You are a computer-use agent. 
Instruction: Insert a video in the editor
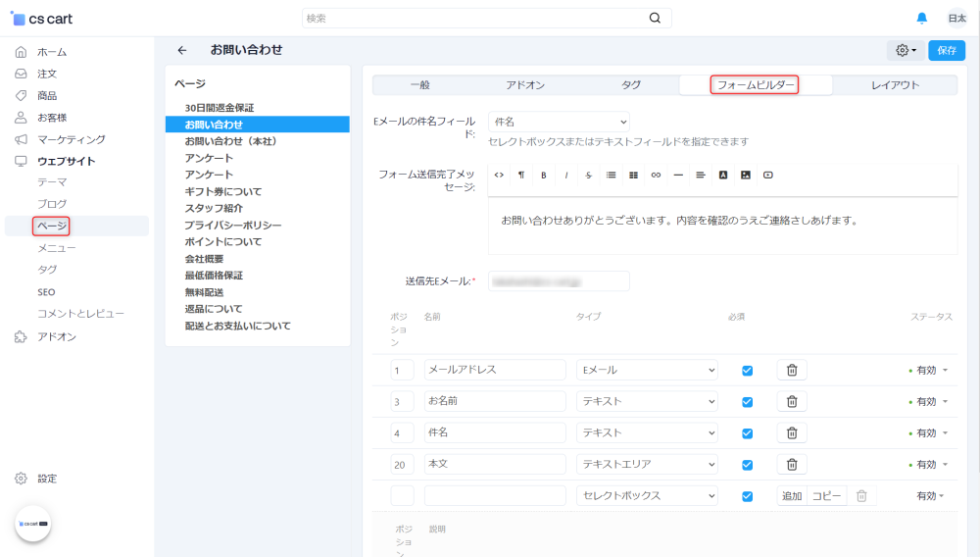click(768, 175)
